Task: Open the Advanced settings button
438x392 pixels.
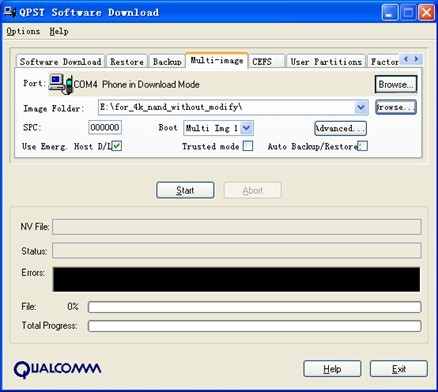Action: [x=340, y=128]
